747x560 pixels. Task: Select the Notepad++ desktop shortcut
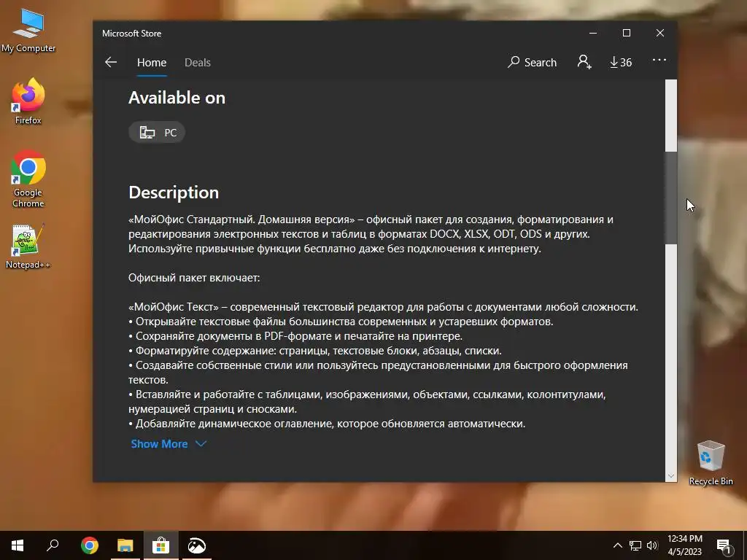pyautogui.click(x=28, y=246)
